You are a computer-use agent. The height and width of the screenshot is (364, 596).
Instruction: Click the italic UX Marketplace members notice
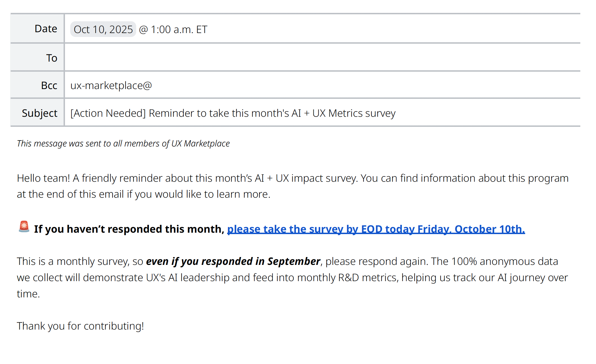[x=123, y=144]
